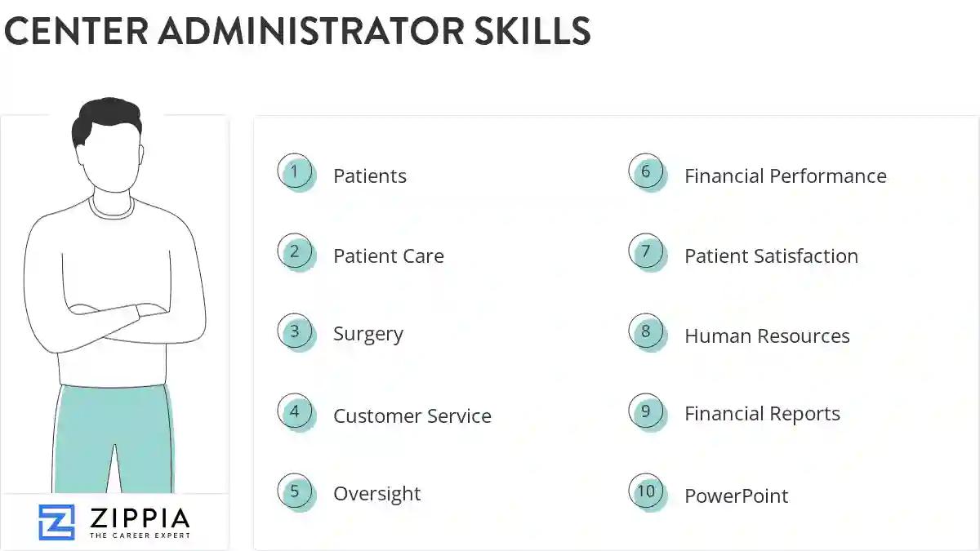Select the number 8 circle icon
980x551 pixels.
point(647,333)
